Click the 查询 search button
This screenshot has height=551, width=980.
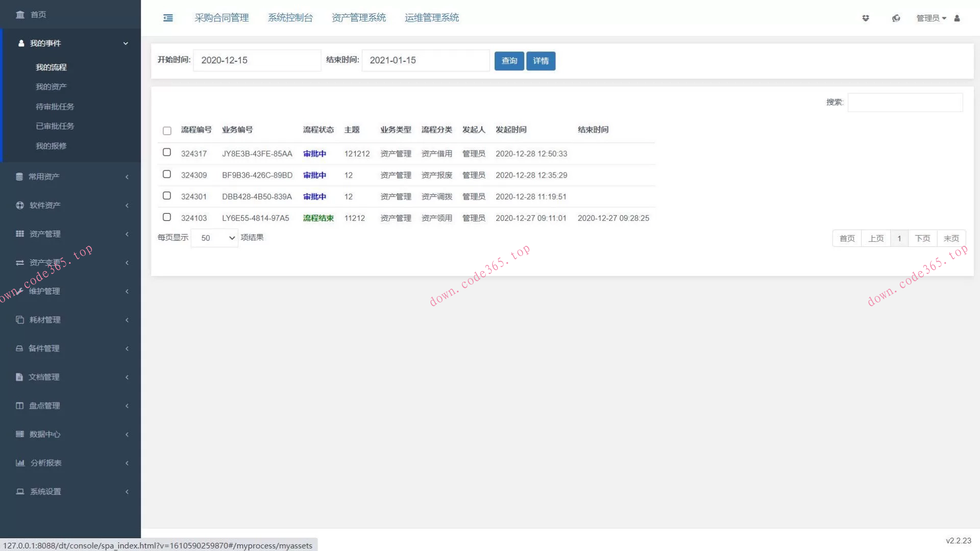pyautogui.click(x=509, y=61)
